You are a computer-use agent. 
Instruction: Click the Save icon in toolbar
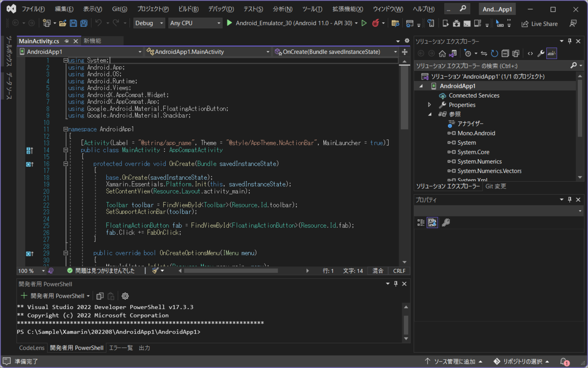[x=73, y=23]
